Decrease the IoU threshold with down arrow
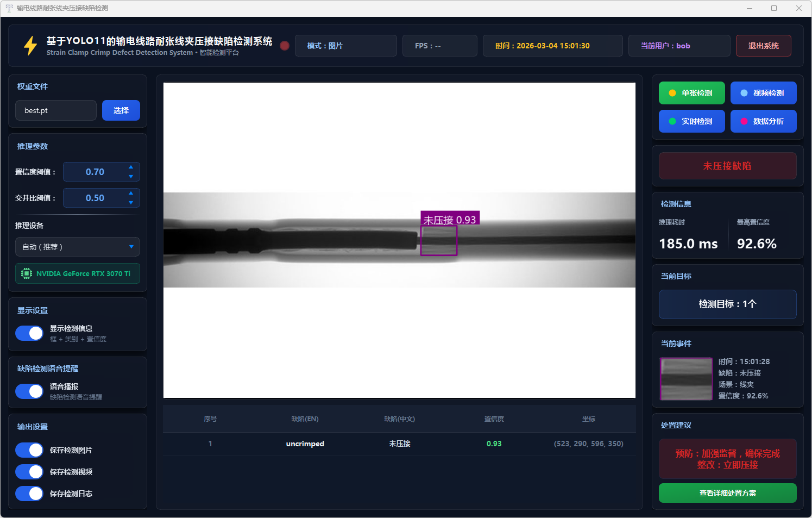 click(x=131, y=203)
